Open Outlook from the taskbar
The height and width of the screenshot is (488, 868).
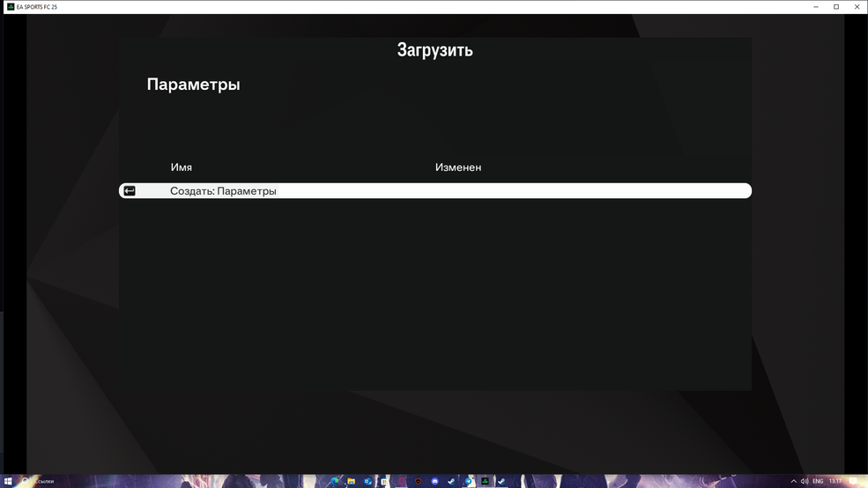[368, 482]
